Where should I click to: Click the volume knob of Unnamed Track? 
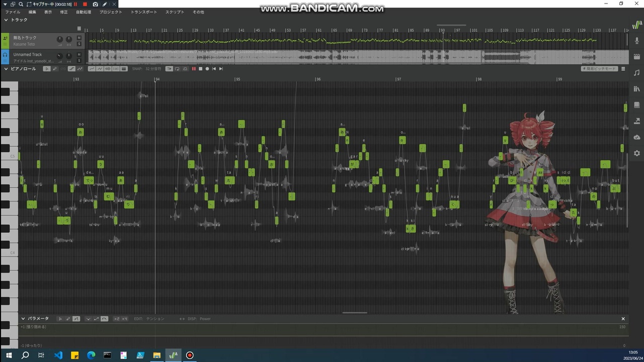[x=60, y=56]
